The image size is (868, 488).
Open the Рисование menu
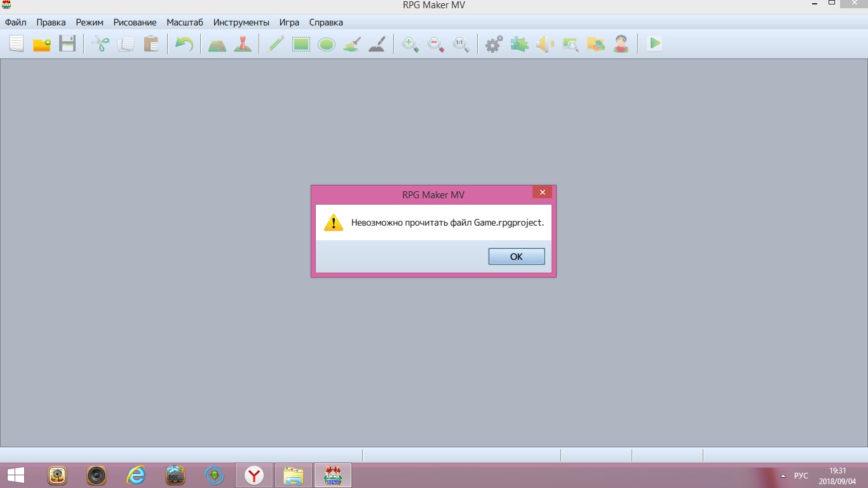(x=135, y=22)
